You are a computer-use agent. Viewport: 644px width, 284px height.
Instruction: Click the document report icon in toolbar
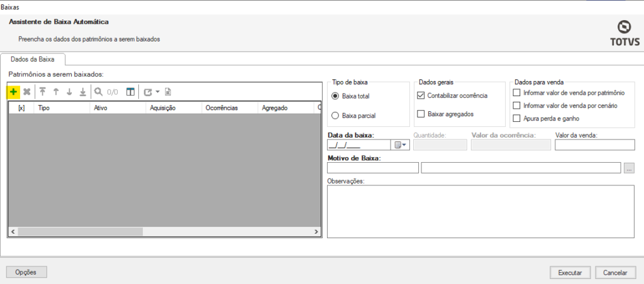coord(168,92)
